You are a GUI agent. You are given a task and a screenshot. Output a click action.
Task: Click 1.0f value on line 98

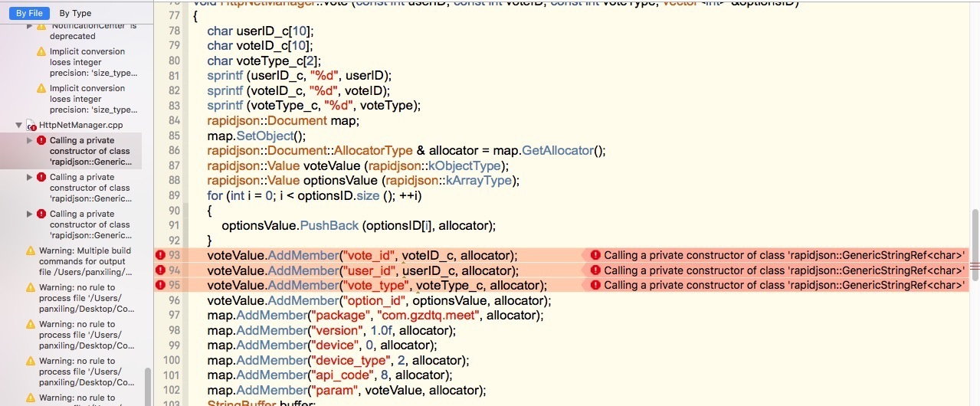click(382, 330)
